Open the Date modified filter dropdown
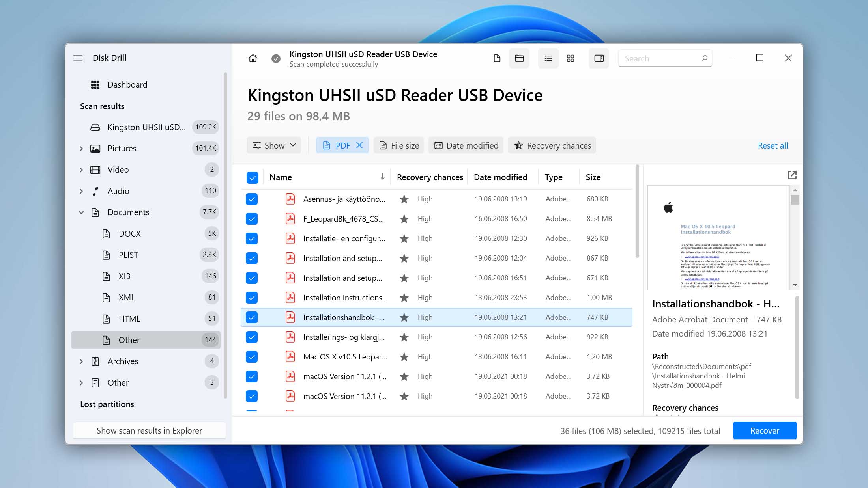This screenshot has height=488, width=868. click(466, 145)
